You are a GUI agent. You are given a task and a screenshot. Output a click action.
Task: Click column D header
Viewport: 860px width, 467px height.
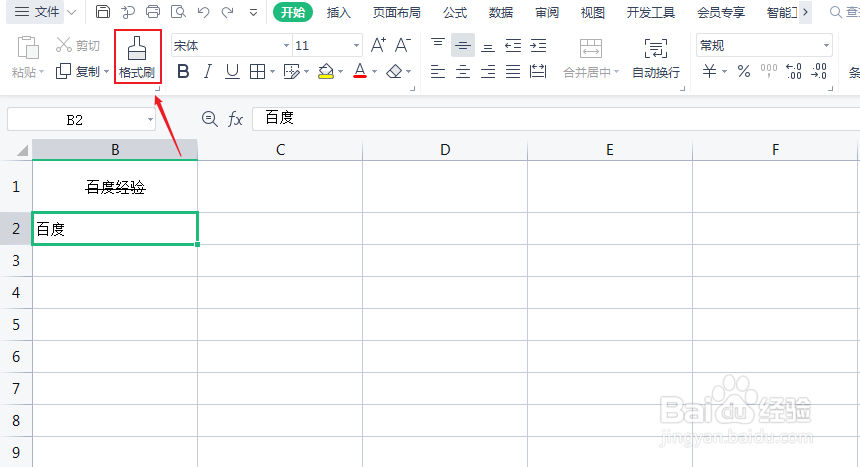click(445, 150)
